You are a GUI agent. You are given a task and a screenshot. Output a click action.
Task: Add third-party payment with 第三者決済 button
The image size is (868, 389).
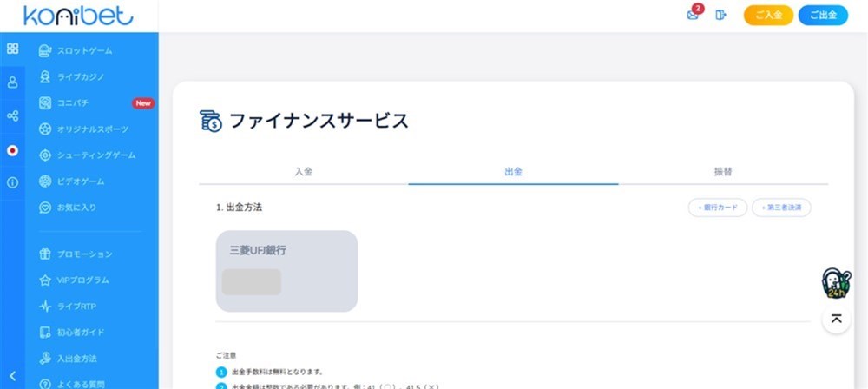click(x=781, y=208)
